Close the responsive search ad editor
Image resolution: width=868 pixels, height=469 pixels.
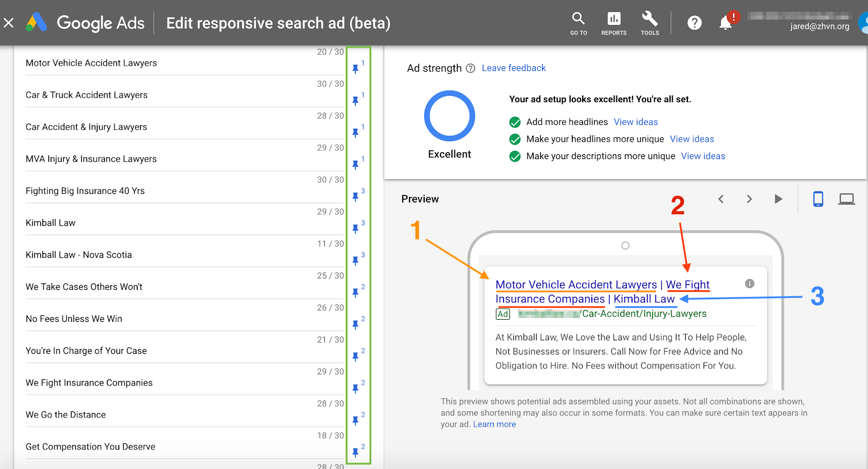point(9,23)
